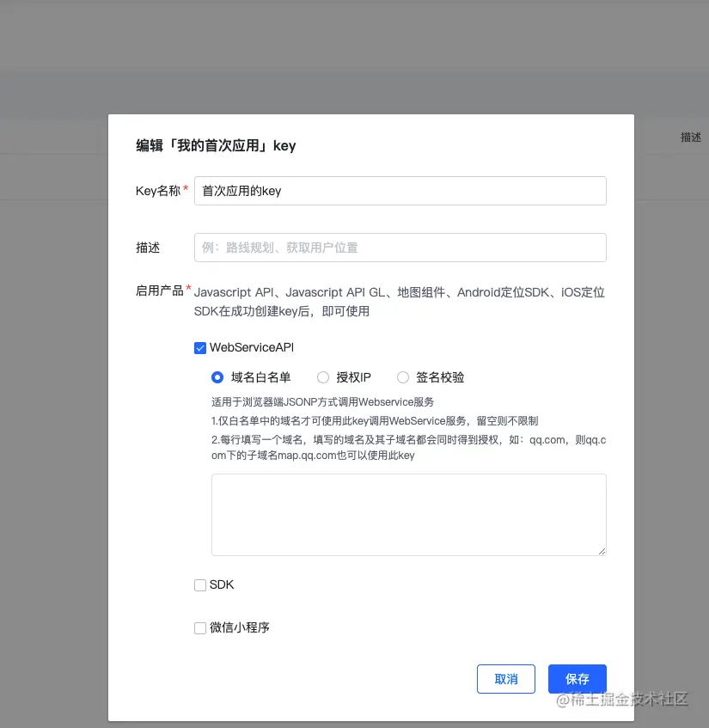Click the 保存 save button
The image size is (709, 728).
coord(578,679)
